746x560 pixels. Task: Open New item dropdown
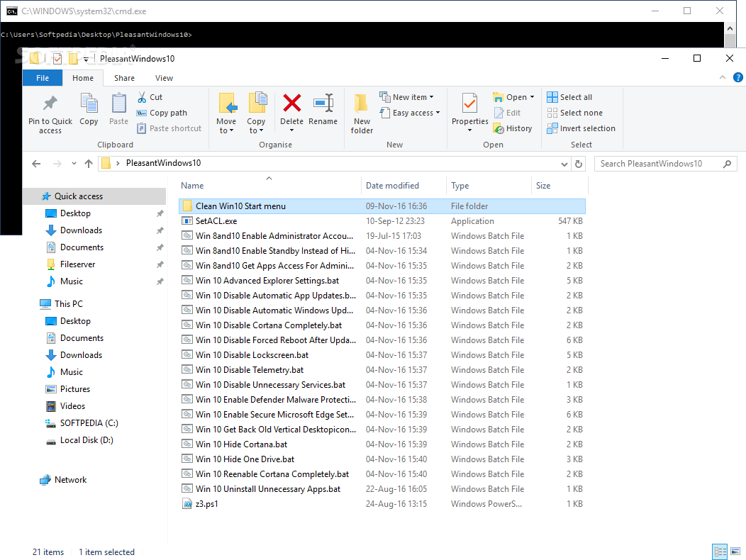coord(407,97)
